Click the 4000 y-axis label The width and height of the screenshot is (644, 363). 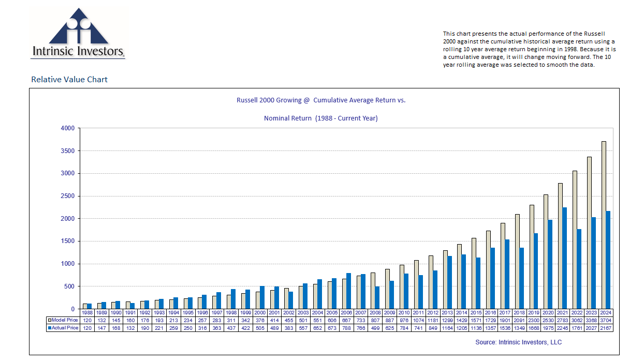[x=68, y=128]
